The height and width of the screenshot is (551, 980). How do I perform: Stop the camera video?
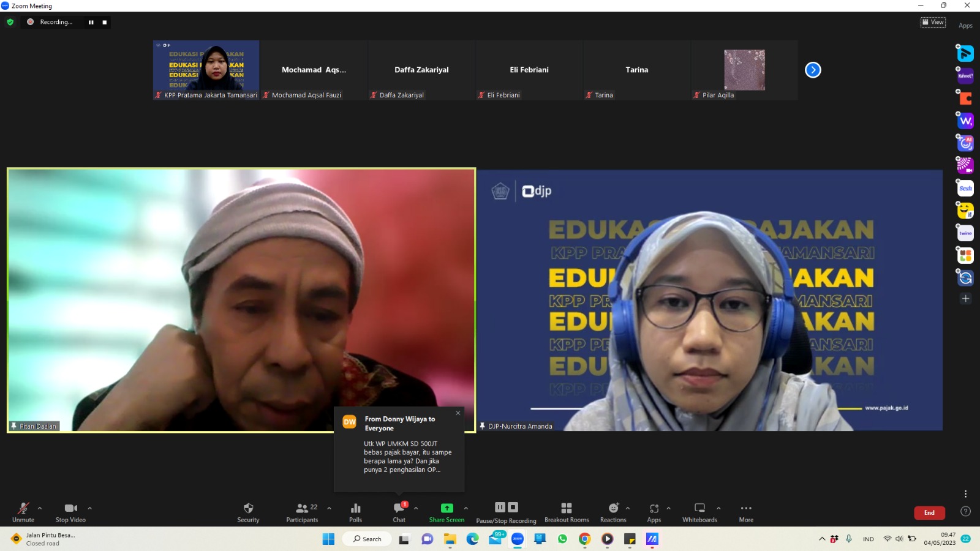70,512
